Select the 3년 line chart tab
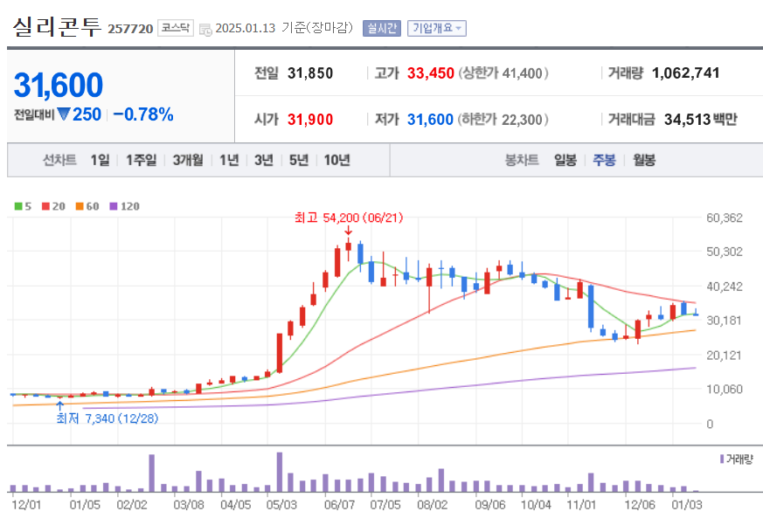763x532 pixels. [264, 160]
